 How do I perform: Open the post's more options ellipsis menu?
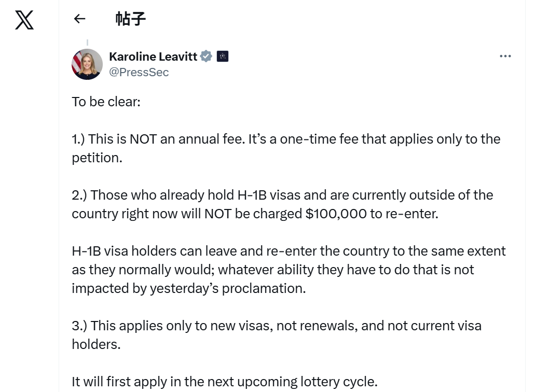point(505,56)
